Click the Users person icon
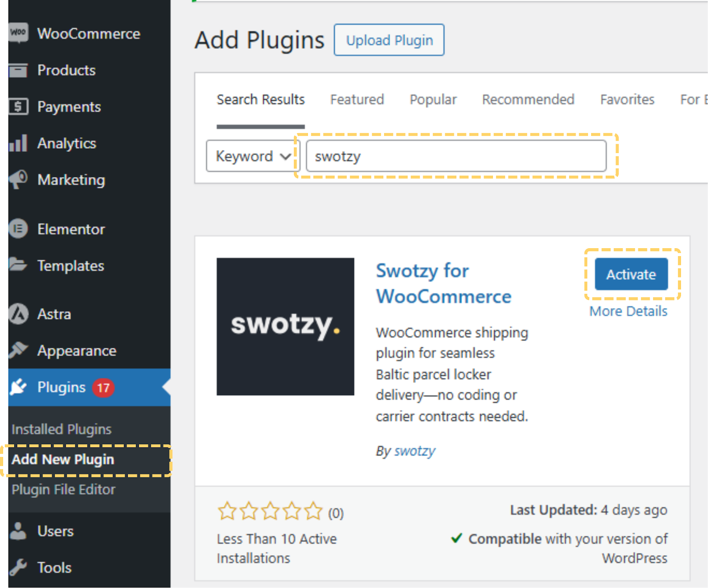 18,531
